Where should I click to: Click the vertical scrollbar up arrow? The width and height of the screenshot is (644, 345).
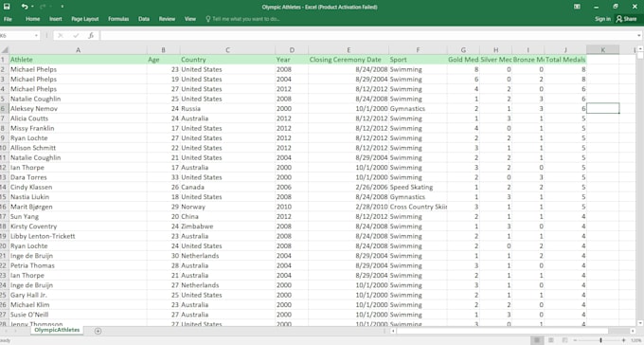pos(640,49)
